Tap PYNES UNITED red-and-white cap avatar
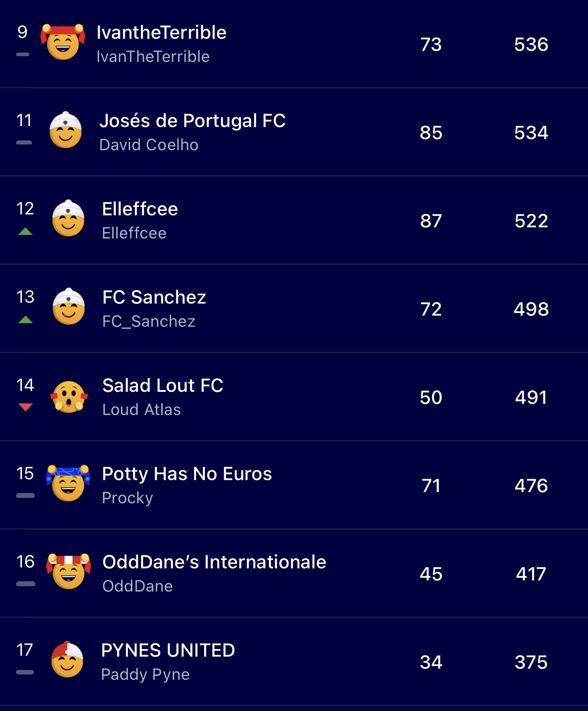 tap(67, 659)
